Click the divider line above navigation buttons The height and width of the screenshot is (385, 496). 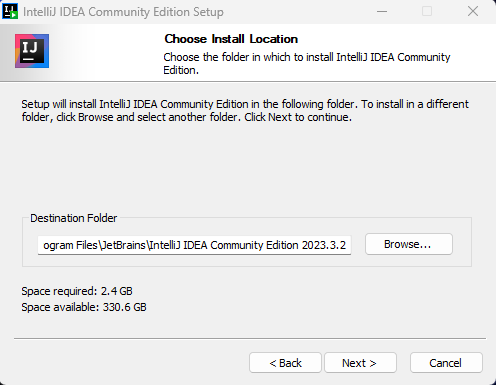coord(250,338)
